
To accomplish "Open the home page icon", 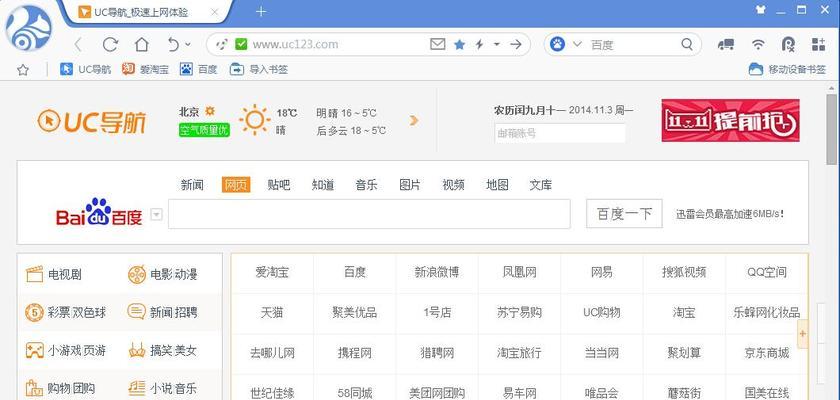I will 141,44.
